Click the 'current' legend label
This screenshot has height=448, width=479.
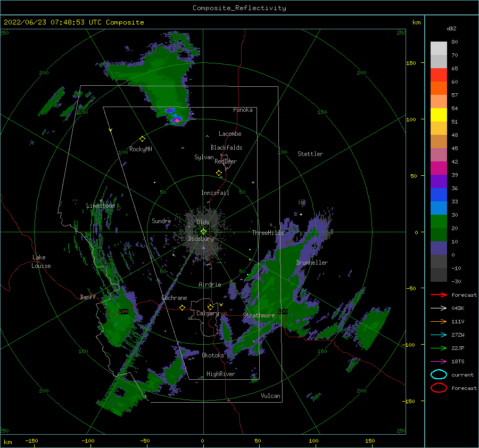click(x=463, y=374)
